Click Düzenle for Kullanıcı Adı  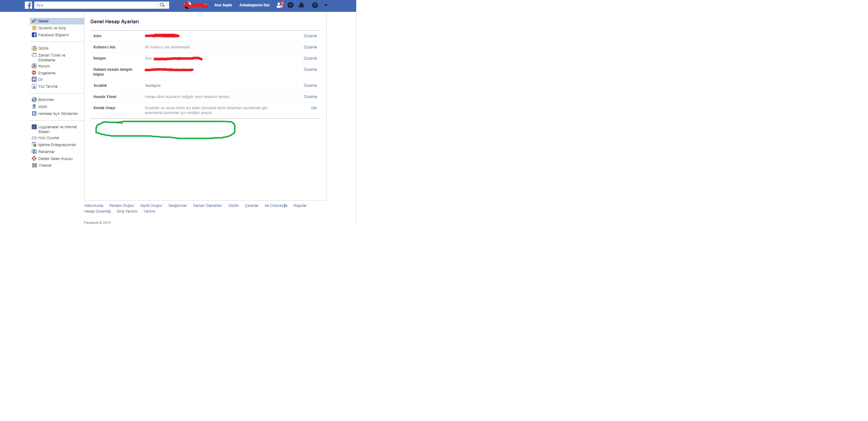coord(310,47)
